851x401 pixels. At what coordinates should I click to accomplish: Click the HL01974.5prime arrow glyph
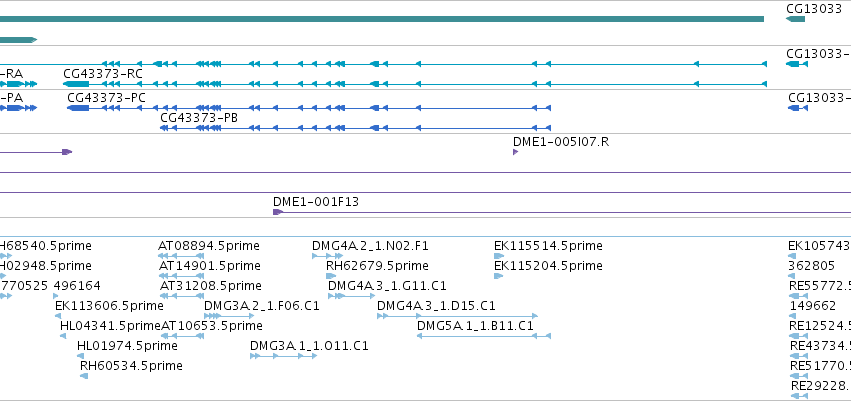[x=80, y=356]
